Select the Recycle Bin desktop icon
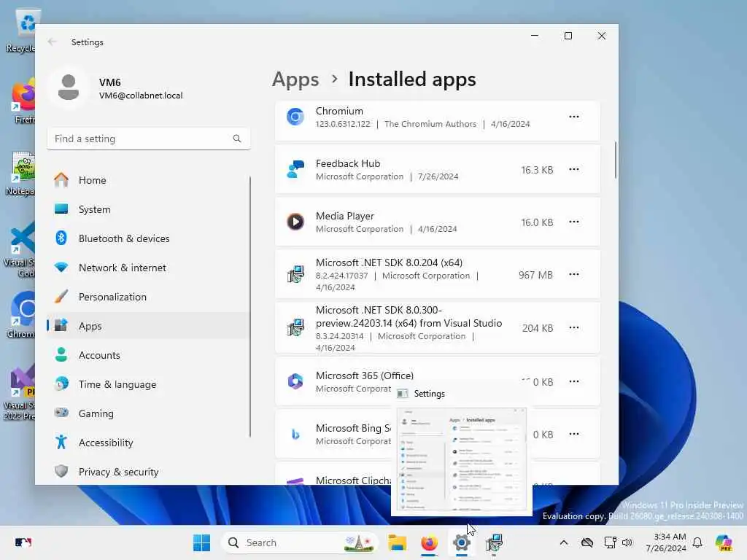Screen dimensions: 747x560 20,31
